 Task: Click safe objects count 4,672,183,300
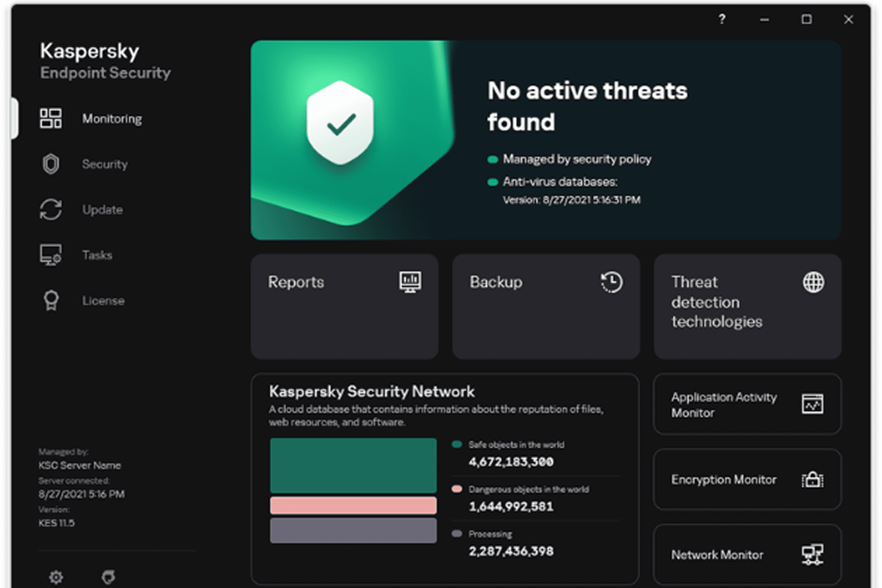click(x=511, y=462)
